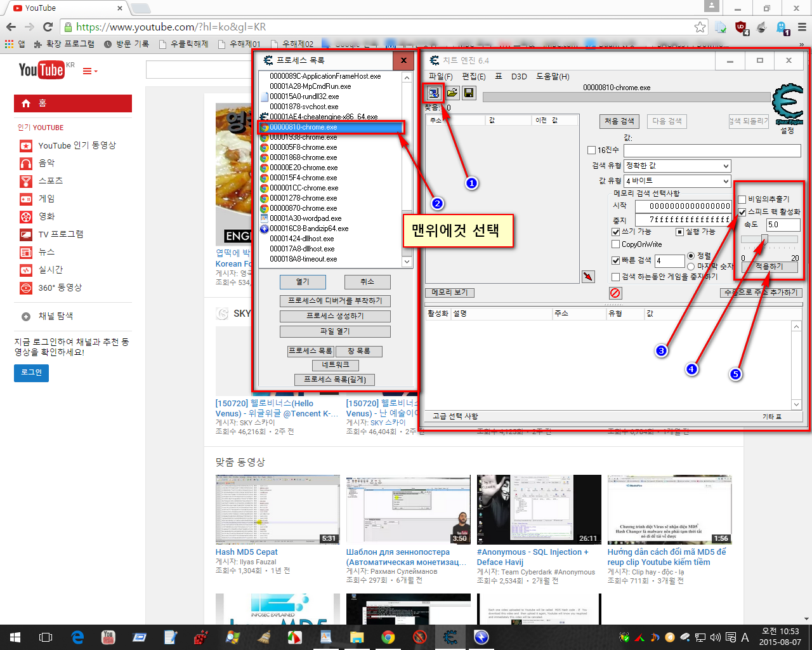Click the 열기 open button in process list
Viewport: 812px width, 650px height.
(303, 282)
